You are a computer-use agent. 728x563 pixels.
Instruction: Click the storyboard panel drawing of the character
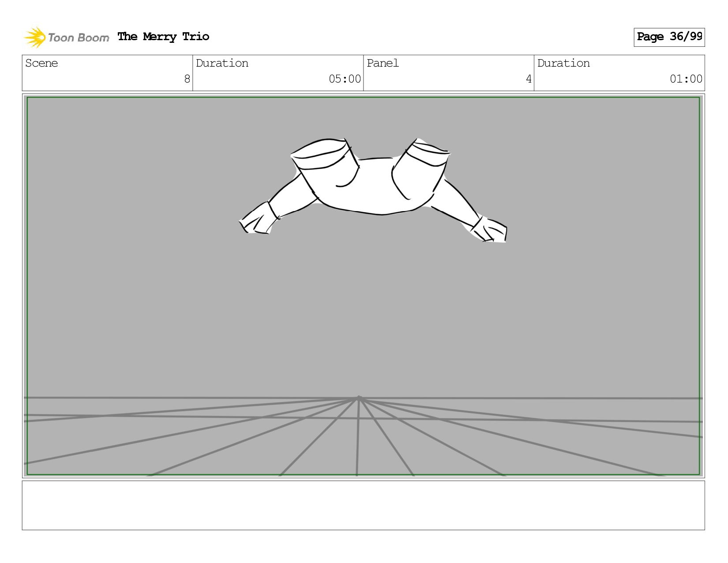(373, 190)
